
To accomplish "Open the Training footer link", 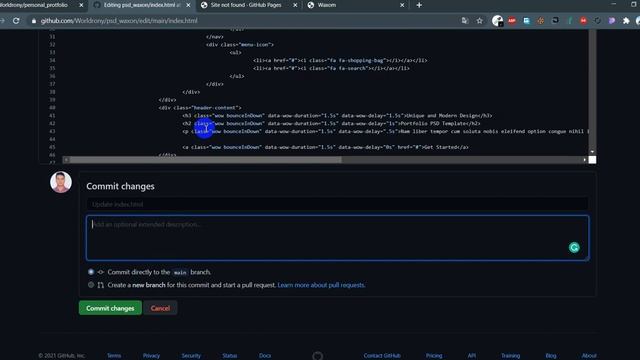I will [x=511, y=356].
